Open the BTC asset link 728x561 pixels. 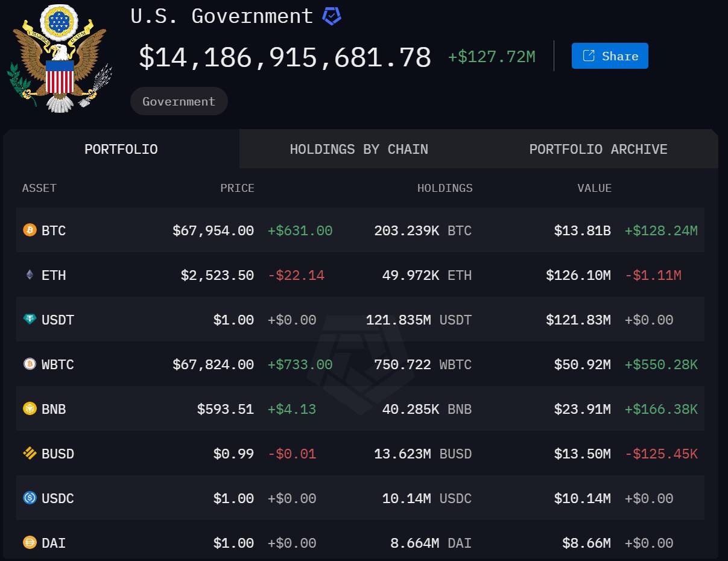click(x=54, y=230)
